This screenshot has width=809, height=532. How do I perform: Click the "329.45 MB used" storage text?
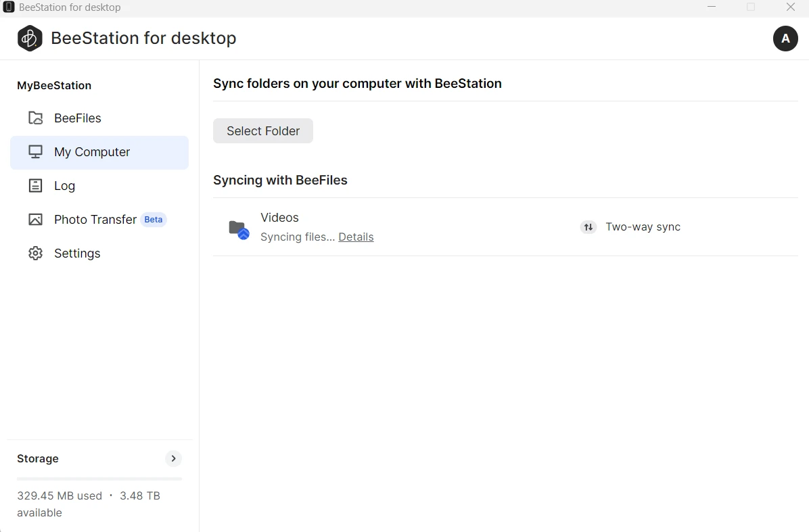click(60, 495)
